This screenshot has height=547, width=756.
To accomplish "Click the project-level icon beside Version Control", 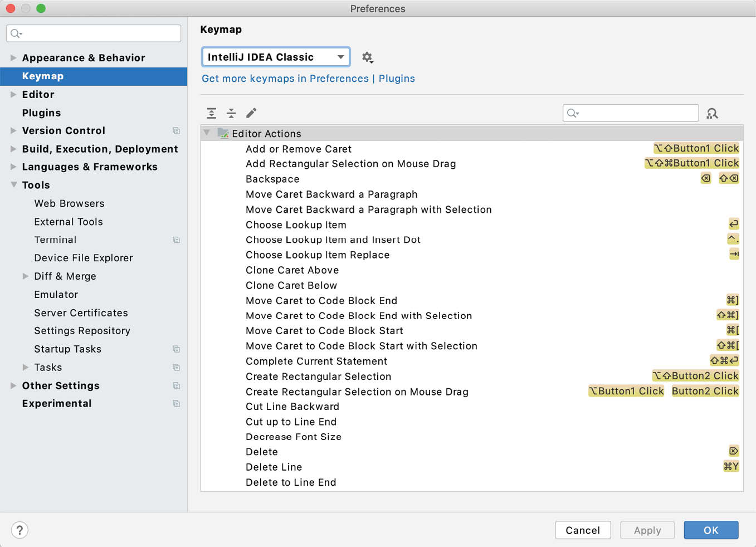I will [x=176, y=130].
